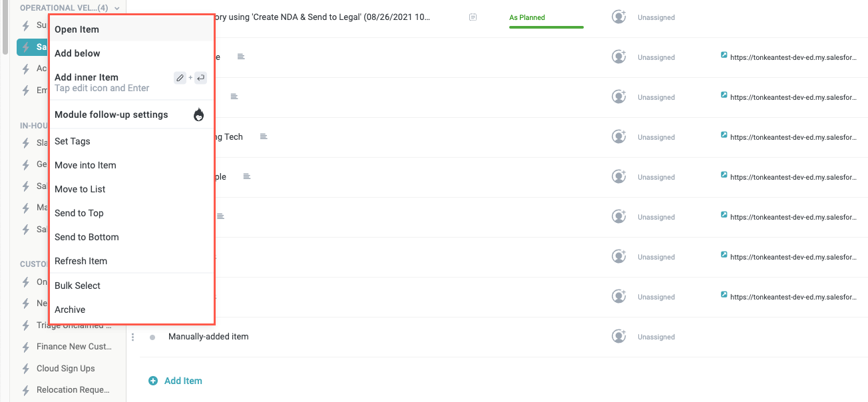Screen dimensions: 868x402
Task: Click the Add Item link
Action: (183, 381)
